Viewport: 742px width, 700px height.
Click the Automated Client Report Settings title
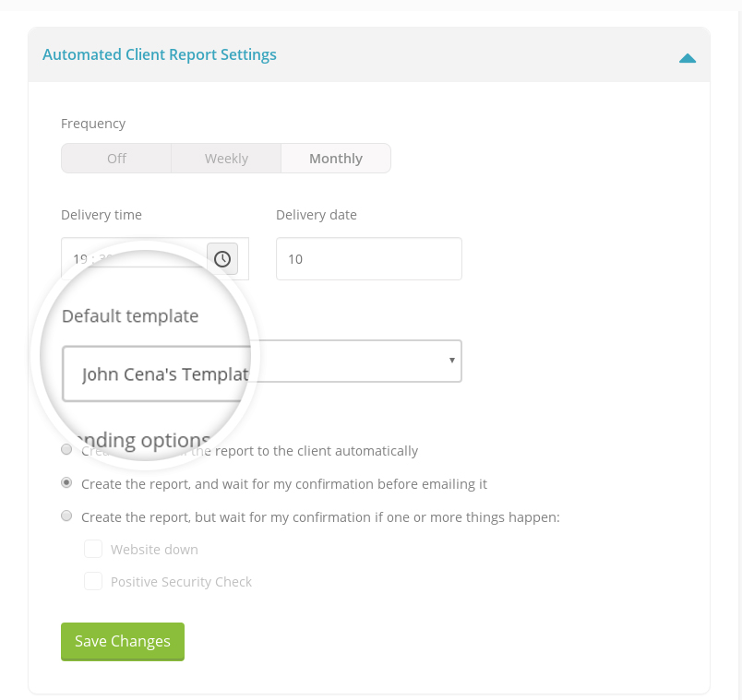(x=160, y=54)
